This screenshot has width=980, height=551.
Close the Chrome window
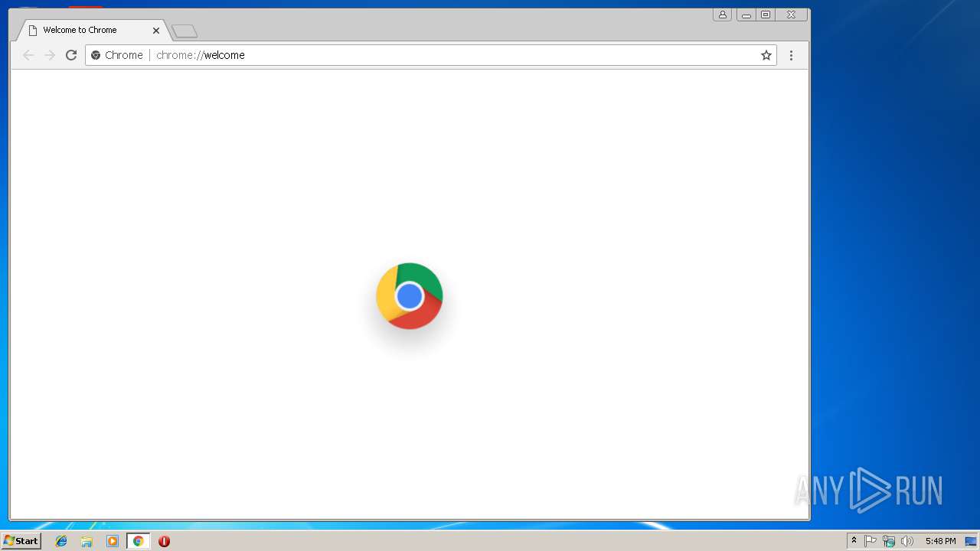pos(792,15)
